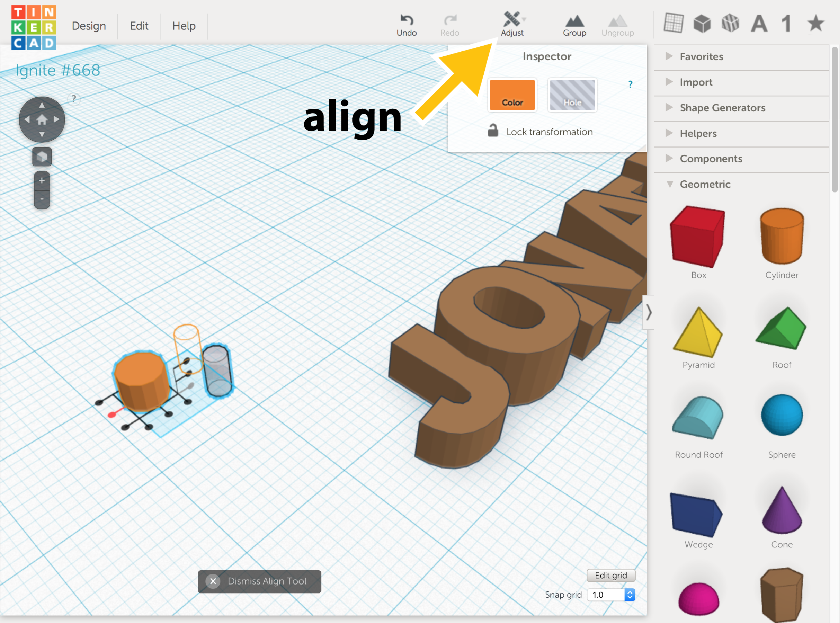Expand the Shape Generators section
Viewport: 840px width, 623px height.
pos(722,108)
